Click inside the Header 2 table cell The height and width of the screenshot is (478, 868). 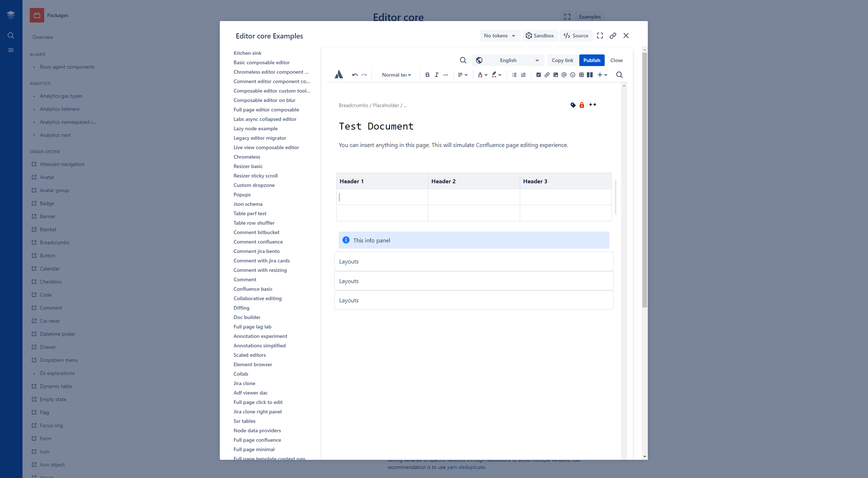click(473, 181)
